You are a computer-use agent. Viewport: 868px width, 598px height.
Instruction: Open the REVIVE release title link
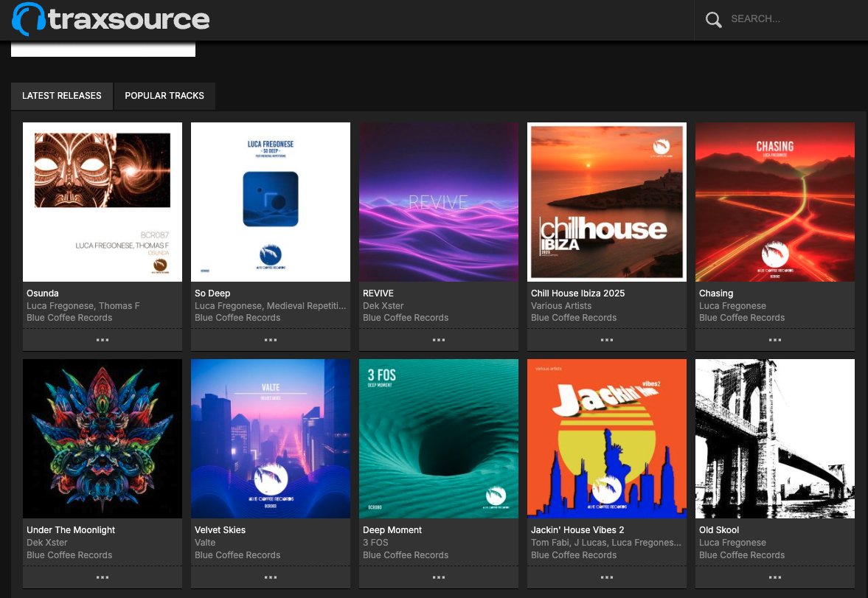[378, 293]
